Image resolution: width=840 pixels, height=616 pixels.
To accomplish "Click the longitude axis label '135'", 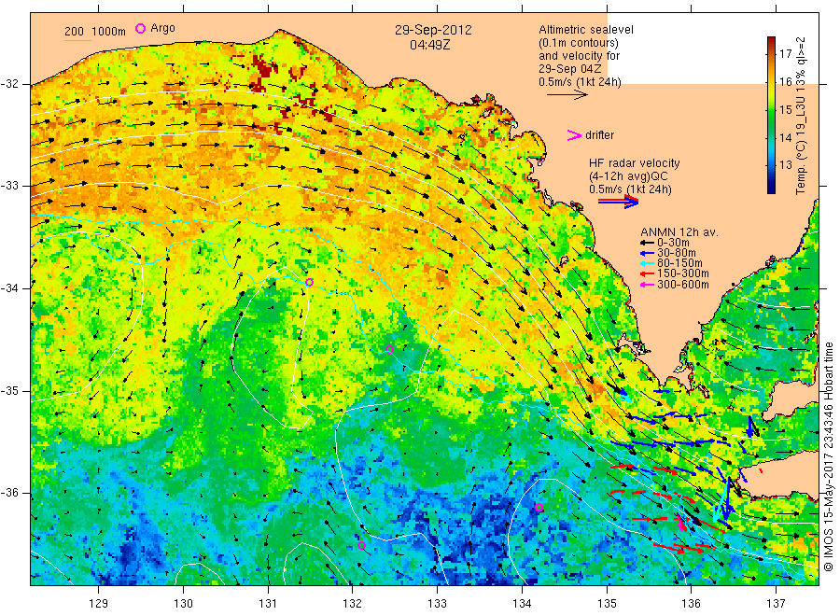I will [x=607, y=604].
